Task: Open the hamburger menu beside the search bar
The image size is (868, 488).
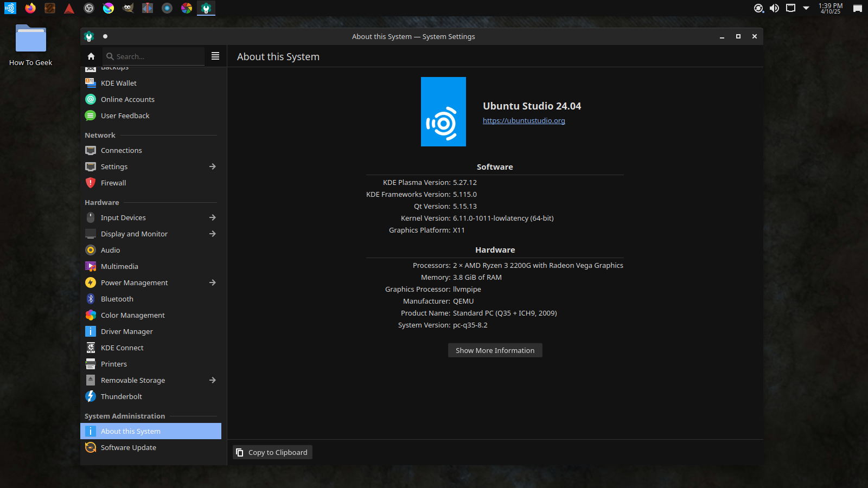Action: 215,56
